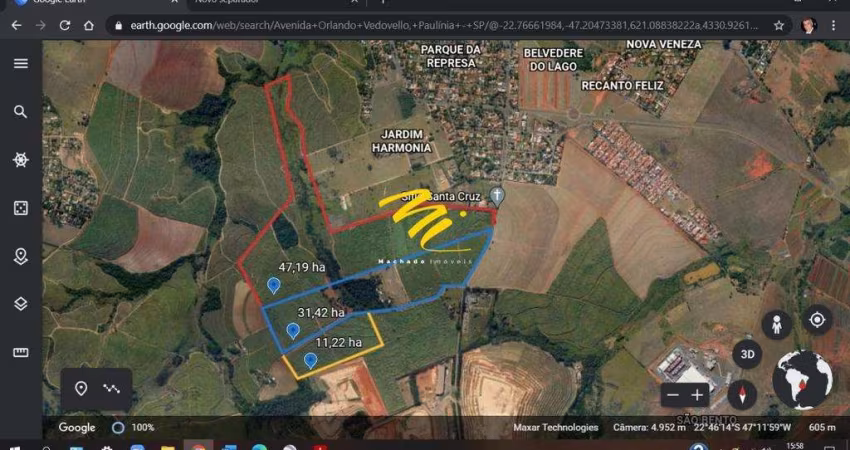Click the Maxar Technologies attribution
Viewport: 850px width, 450px height.
556,428
